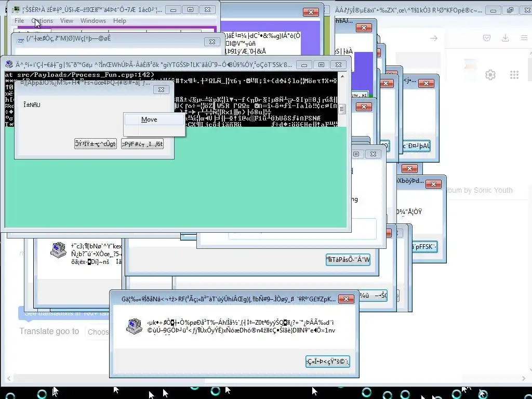
Task: Click the 'bum by Sonic Youth' text
Action: [480, 190]
